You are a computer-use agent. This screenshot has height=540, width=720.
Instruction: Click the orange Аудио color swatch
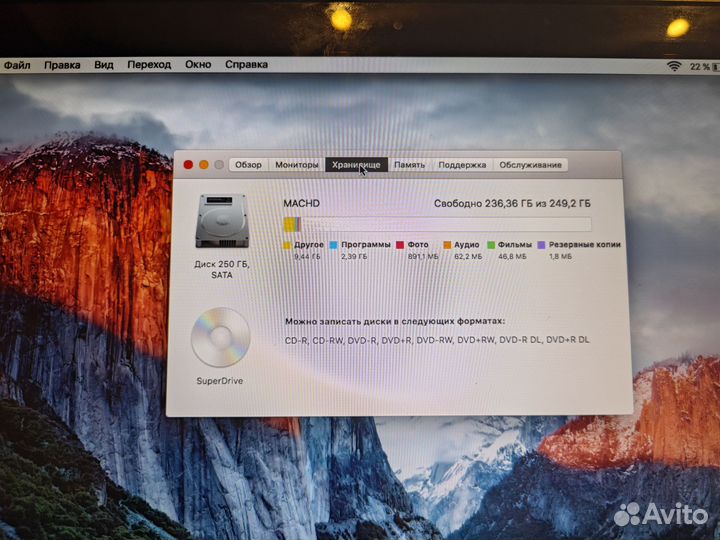point(447,245)
